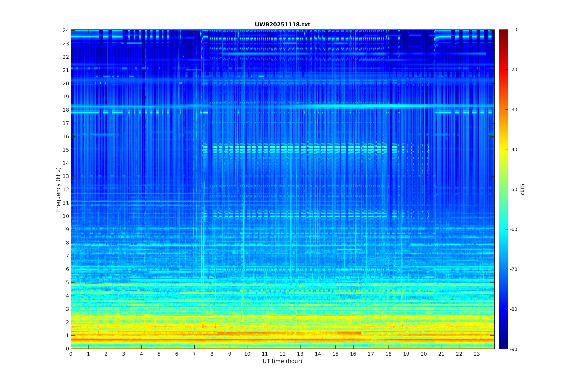Click the 7 tick on the time axis
This screenshot has height=392, width=571.
[x=194, y=354]
